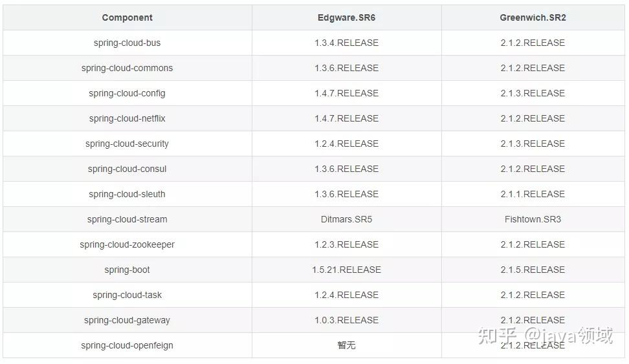
Task: Select the spring-cloud-bus component cell
Action: click(x=127, y=43)
